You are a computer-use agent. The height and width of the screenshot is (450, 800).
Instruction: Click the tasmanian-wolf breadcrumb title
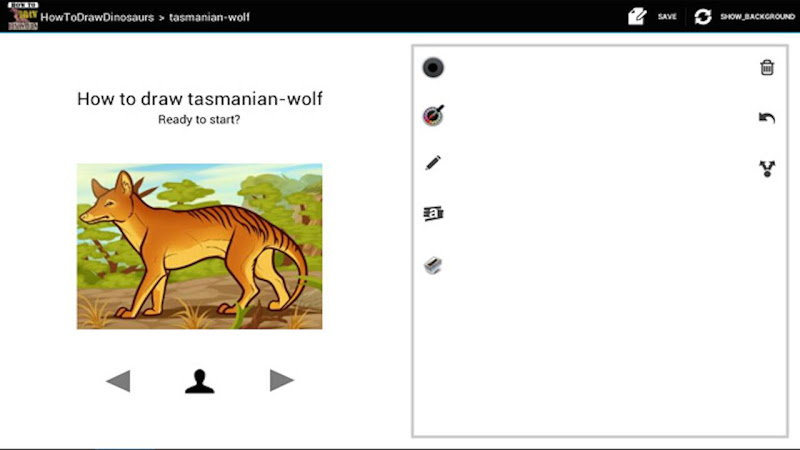point(209,17)
